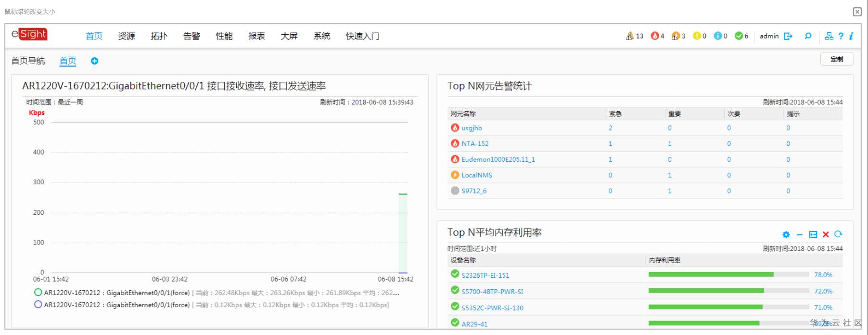Add new homepage tab with plus icon
868x335 pixels.
click(94, 61)
